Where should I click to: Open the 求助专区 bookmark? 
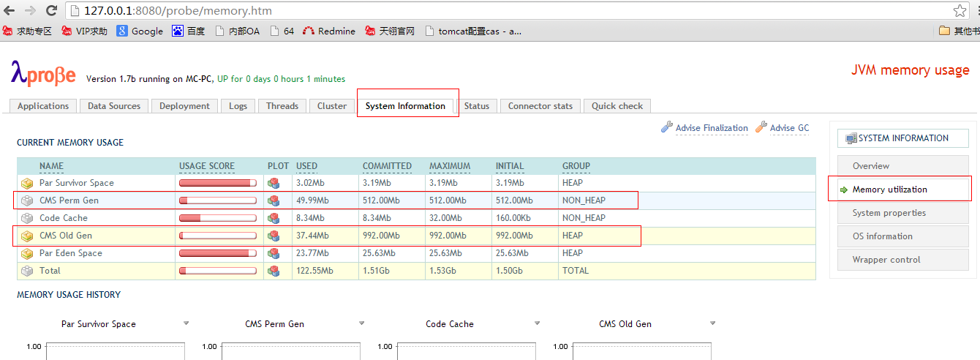click(x=28, y=31)
